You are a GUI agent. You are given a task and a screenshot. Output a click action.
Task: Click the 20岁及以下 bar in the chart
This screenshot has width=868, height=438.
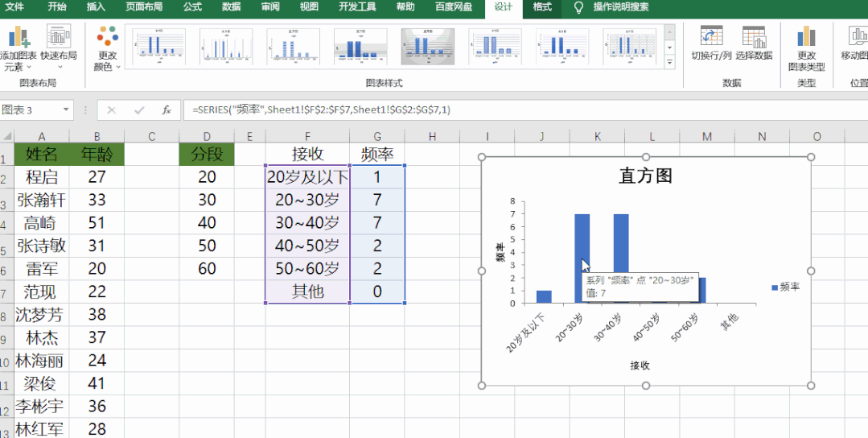(544, 297)
